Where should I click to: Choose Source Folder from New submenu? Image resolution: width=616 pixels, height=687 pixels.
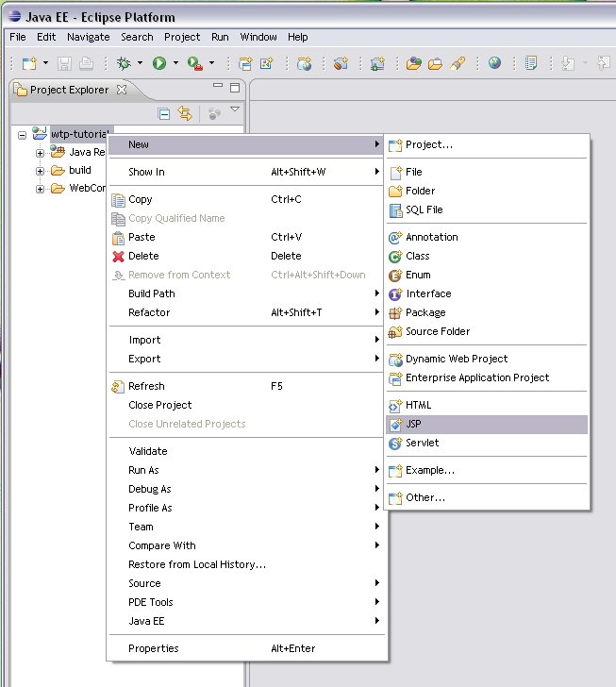[487, 331]
